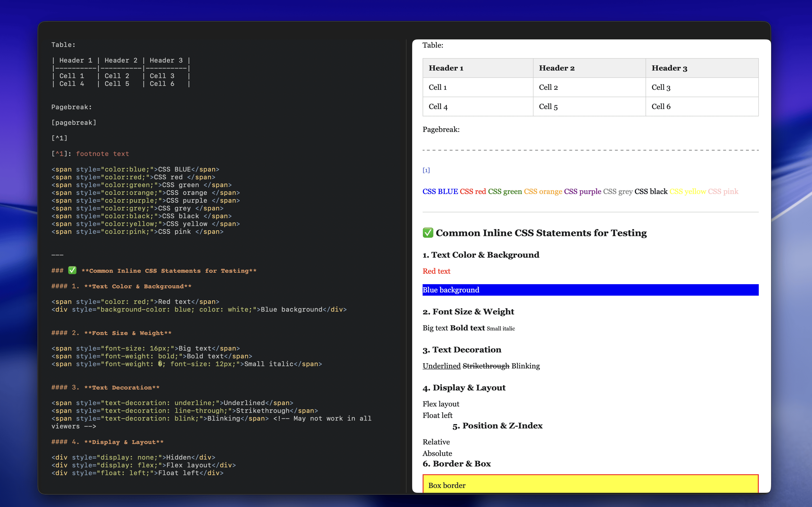Click Cell 6 in the rendered table

click(661, 107)
